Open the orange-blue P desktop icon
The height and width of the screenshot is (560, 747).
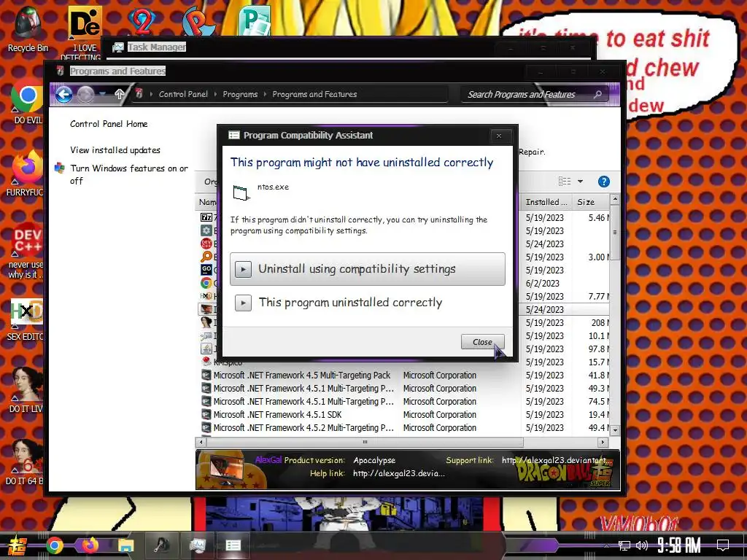[198, 21]
